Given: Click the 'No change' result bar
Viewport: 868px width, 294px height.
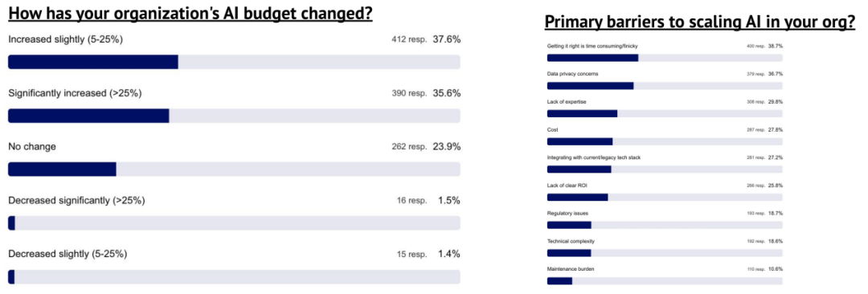Looking at the screenshot, I should click(x=234, y=169).
